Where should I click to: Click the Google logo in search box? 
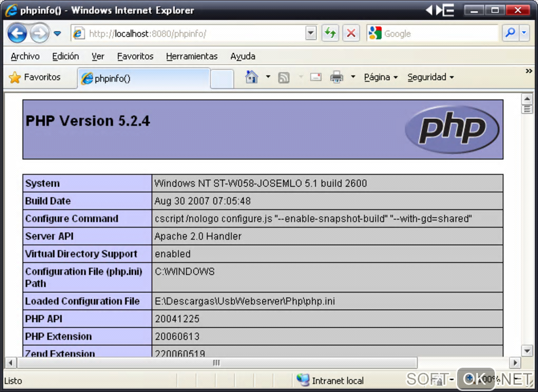[x=375, y=33]
